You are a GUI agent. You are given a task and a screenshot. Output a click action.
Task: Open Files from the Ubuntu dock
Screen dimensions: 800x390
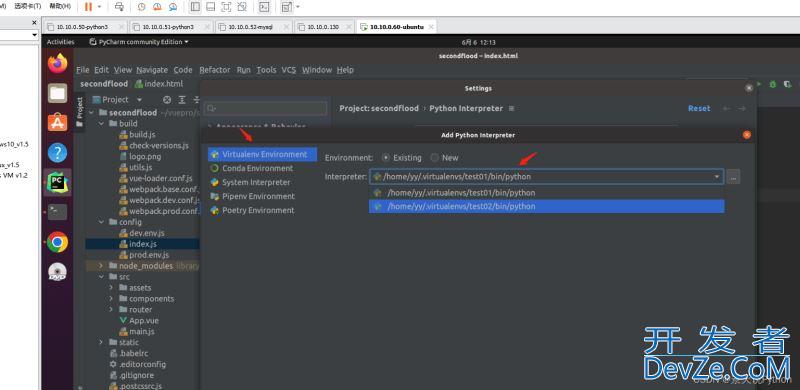pos(58,93)
